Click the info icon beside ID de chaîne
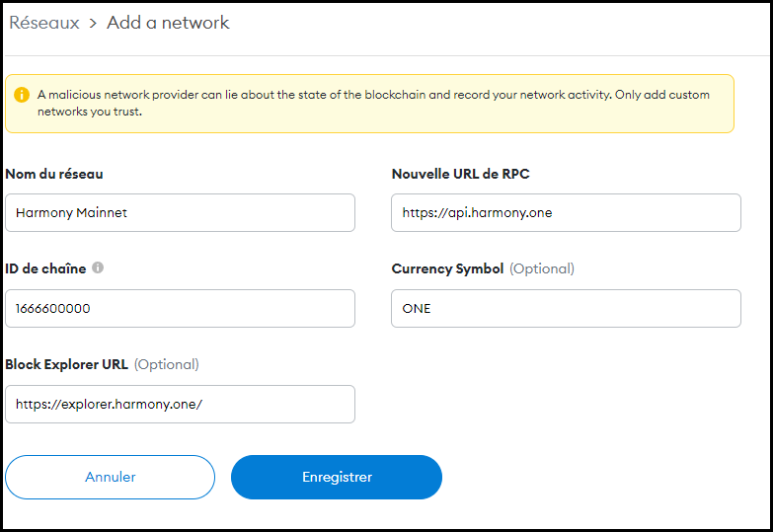 (x=98, y=267)
